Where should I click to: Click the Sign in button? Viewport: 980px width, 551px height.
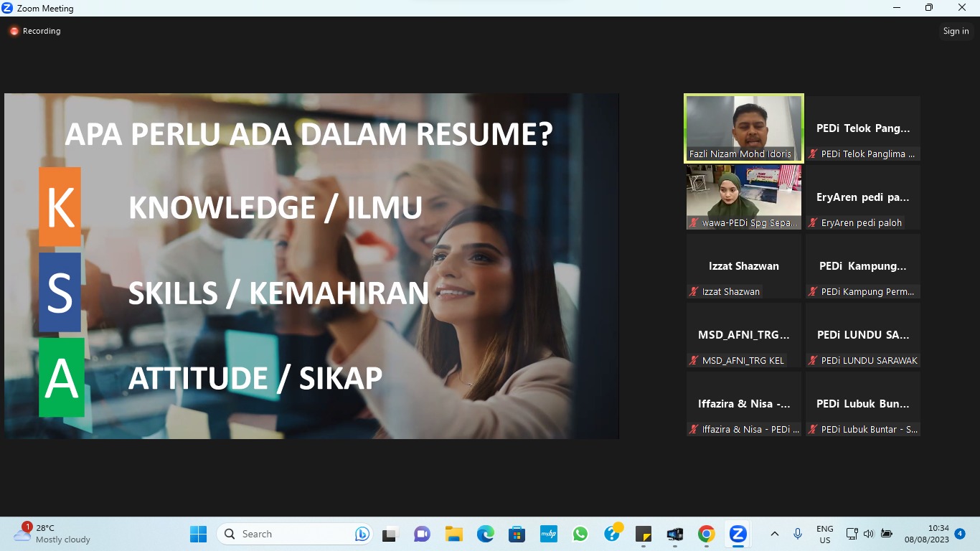pyautogui.click(x=956, y=31)
